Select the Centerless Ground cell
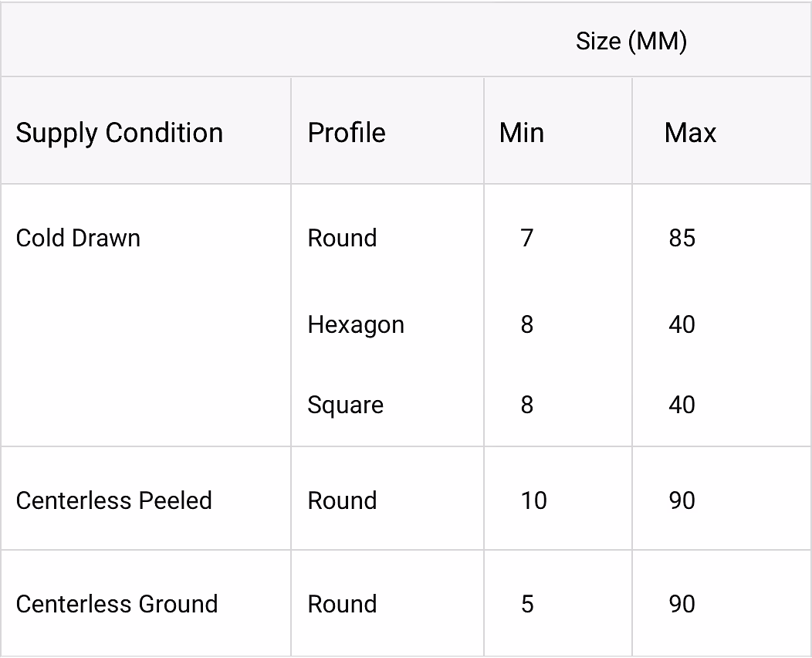The image size is (812, 658). [x=117, y=604]
